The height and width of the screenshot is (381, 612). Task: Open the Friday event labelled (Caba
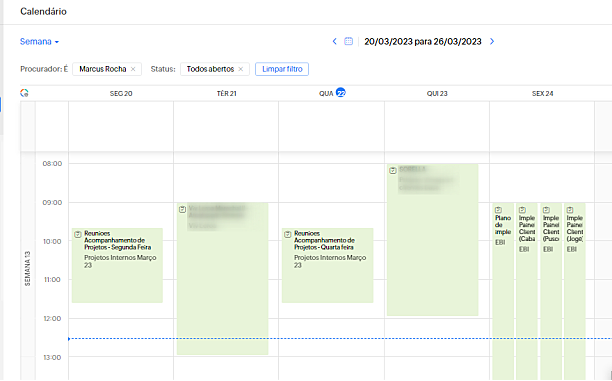click(527, 291)
